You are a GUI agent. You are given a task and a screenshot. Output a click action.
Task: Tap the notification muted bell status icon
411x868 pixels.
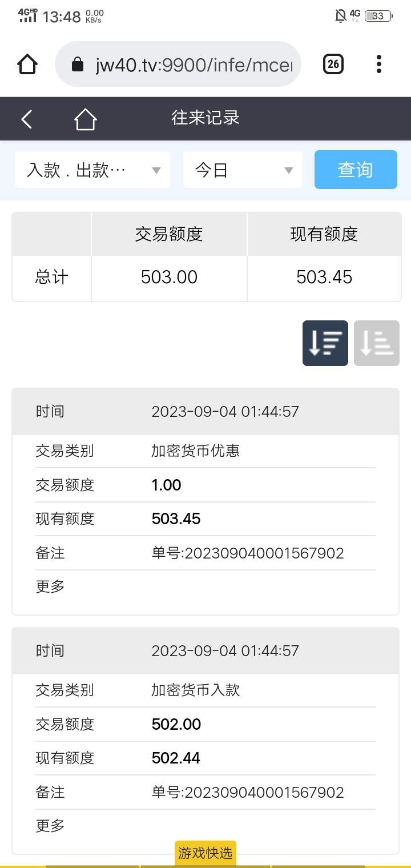[x=340, y=16]
